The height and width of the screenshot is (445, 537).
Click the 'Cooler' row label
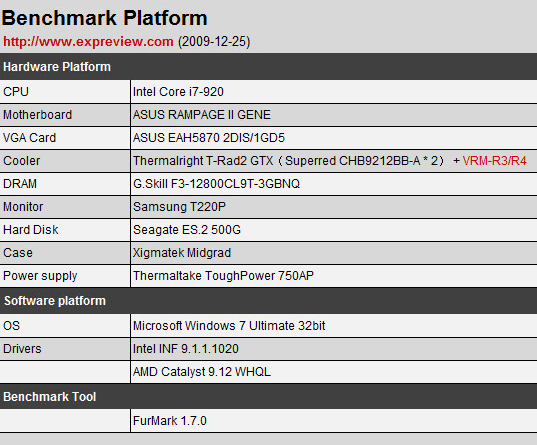click(x=22, y=161)
